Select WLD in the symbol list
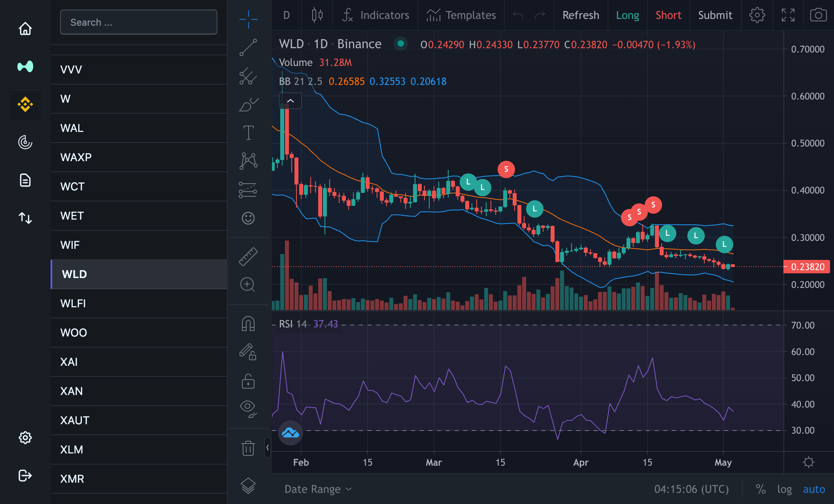Viewport: 834px width, 504px height. tap(139, 274)
